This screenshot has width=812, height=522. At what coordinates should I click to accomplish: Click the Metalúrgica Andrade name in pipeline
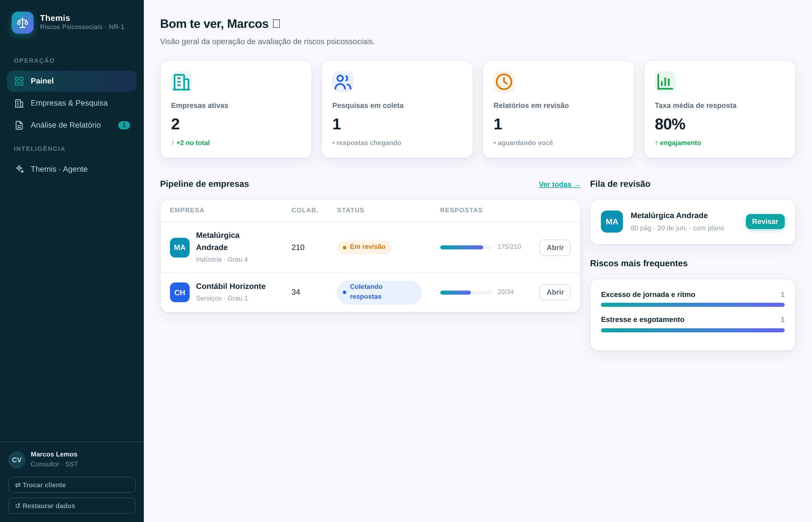tap(217, 241)
